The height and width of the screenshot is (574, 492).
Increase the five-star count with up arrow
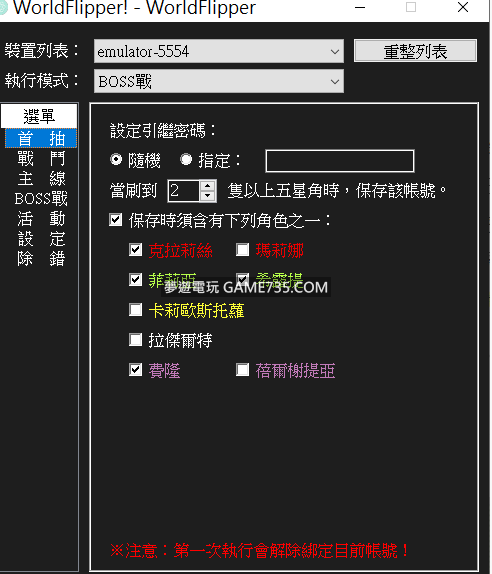tap(208, 186)
